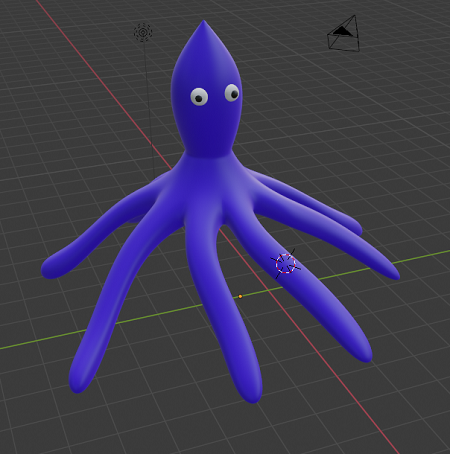450x454 pixels.
Task: Select the point light object
Action: click(x=143, y=32)
